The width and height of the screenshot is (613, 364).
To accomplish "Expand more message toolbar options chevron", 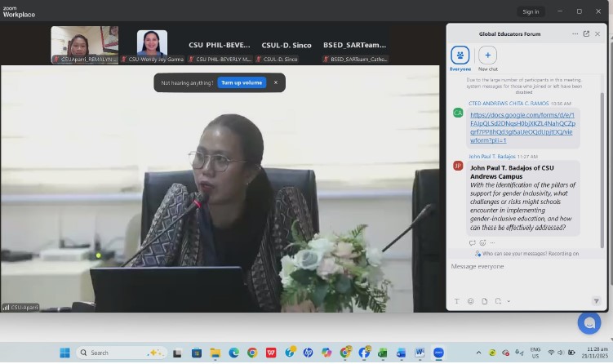I will tap(510, 301).
